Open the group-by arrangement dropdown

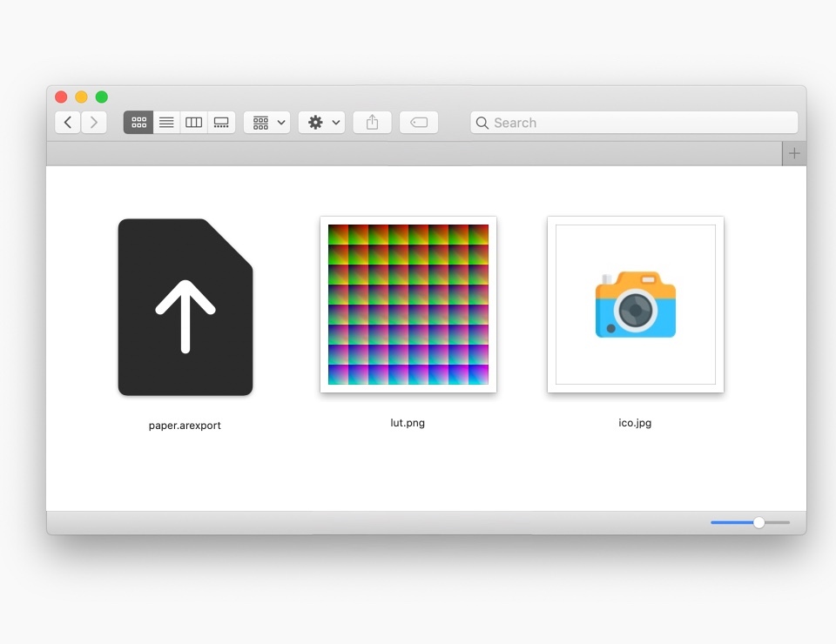click(267, 123)
